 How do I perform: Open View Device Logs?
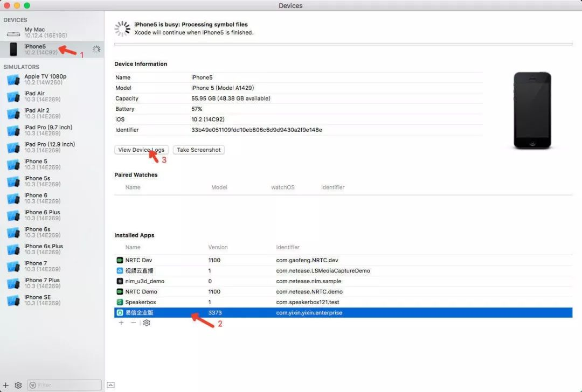click(141, 150)
